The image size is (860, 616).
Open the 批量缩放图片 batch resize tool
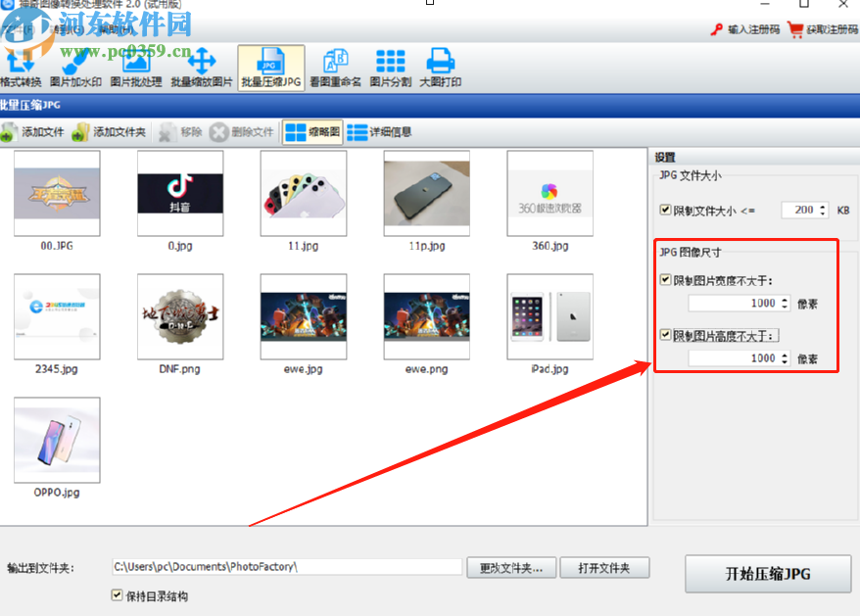[x=201, y=67]
